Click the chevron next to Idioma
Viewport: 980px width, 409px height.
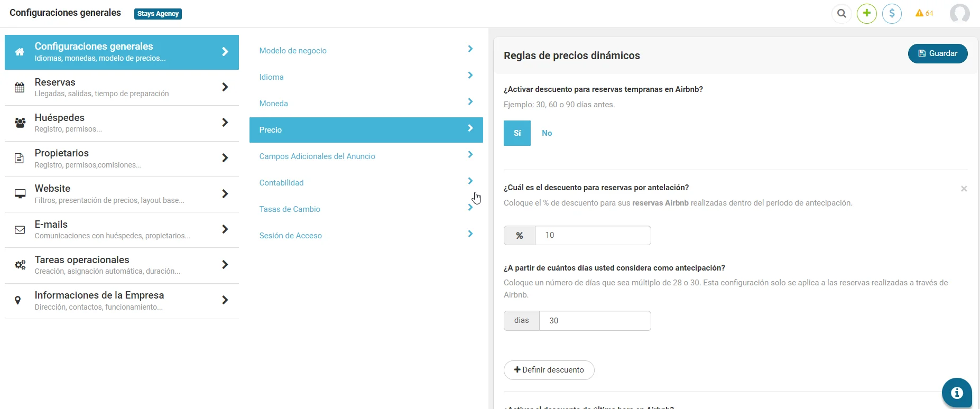tap(470, 76)
